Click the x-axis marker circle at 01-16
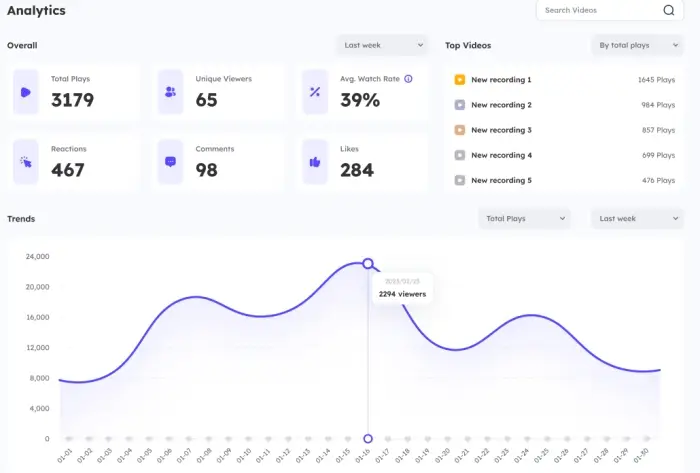 click(x=368, y=439)
